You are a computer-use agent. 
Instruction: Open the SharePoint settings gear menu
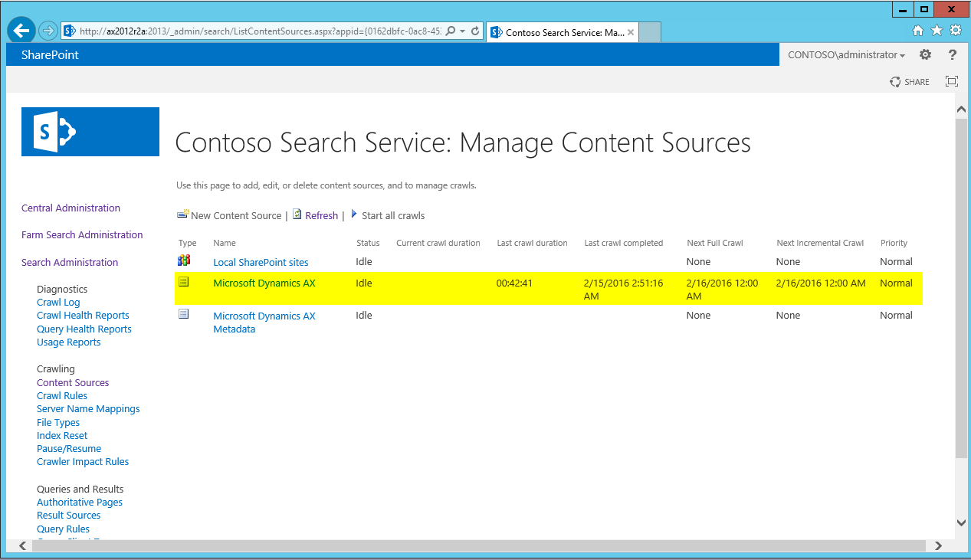tap(925, 55)
